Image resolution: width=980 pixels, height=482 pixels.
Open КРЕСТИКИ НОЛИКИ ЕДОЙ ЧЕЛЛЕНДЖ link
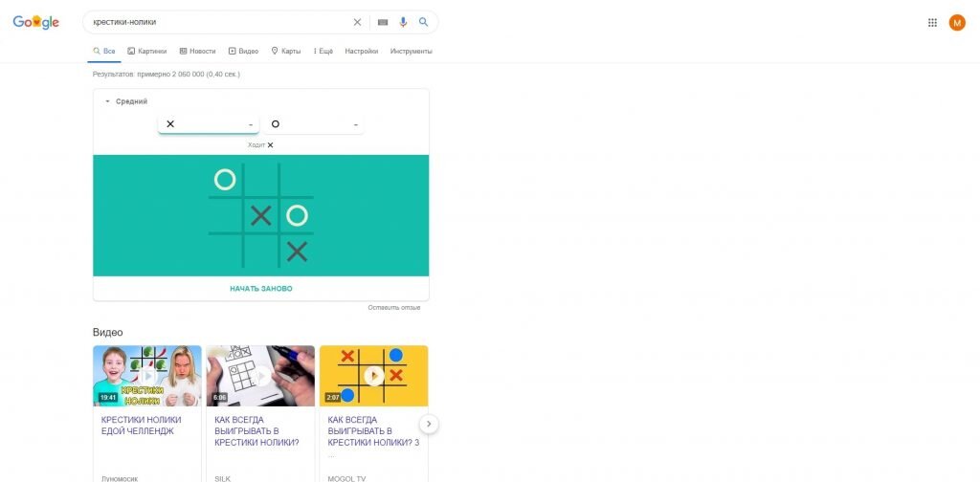(x=142, y=426)
